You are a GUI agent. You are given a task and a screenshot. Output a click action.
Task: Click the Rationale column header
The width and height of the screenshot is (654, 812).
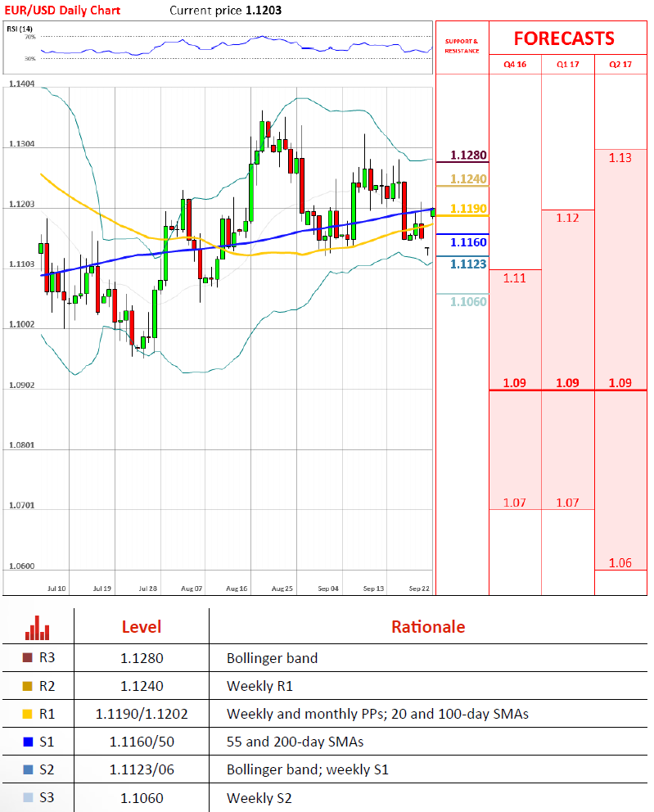tap(428, 627)
